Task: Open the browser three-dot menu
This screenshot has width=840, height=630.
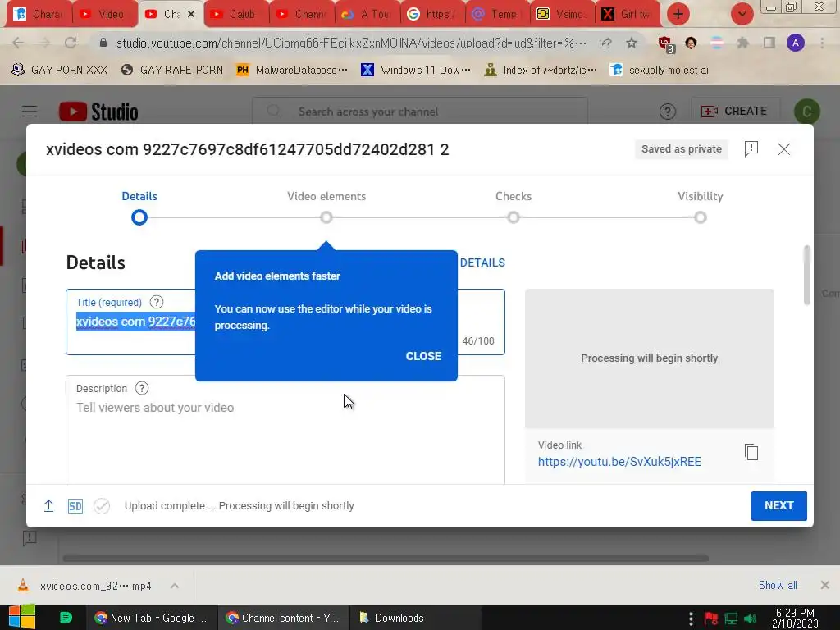Action: pos(822,43)
